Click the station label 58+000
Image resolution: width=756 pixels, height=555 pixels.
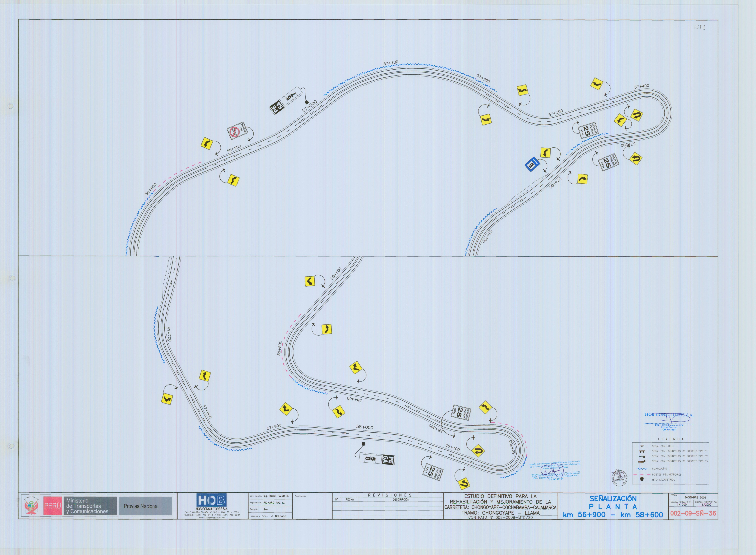click(365, 427)
